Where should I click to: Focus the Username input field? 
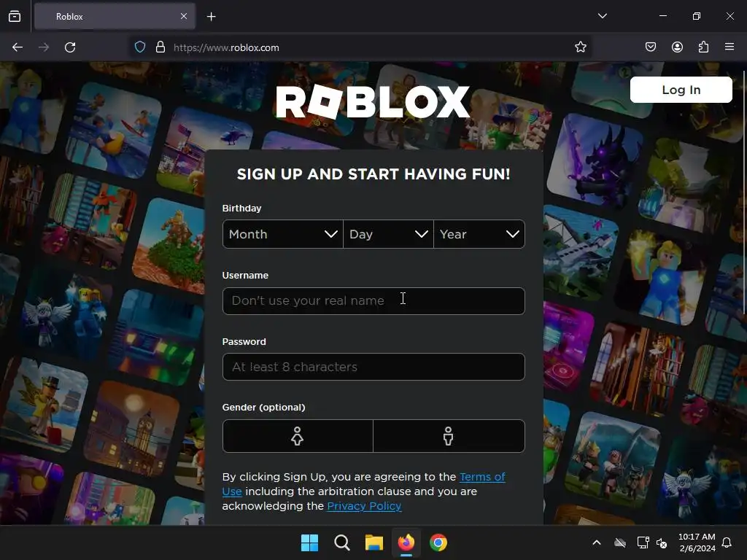click(373, 301)
